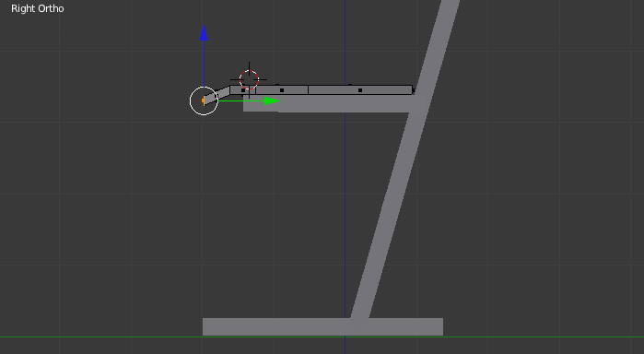Screen dimensions: 644x354
Task: Click the vertical blue world axis line
Action: [x=345, y=206]
